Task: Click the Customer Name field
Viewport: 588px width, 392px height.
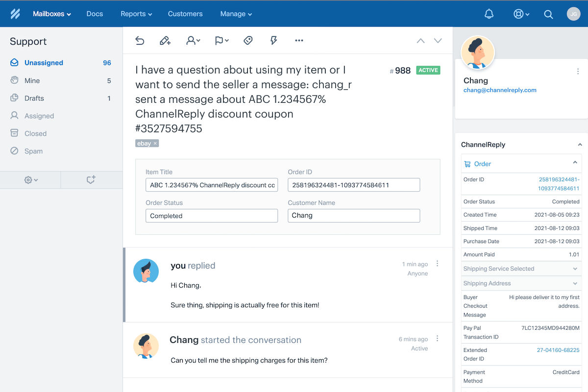Action: (x=354, y=216)
